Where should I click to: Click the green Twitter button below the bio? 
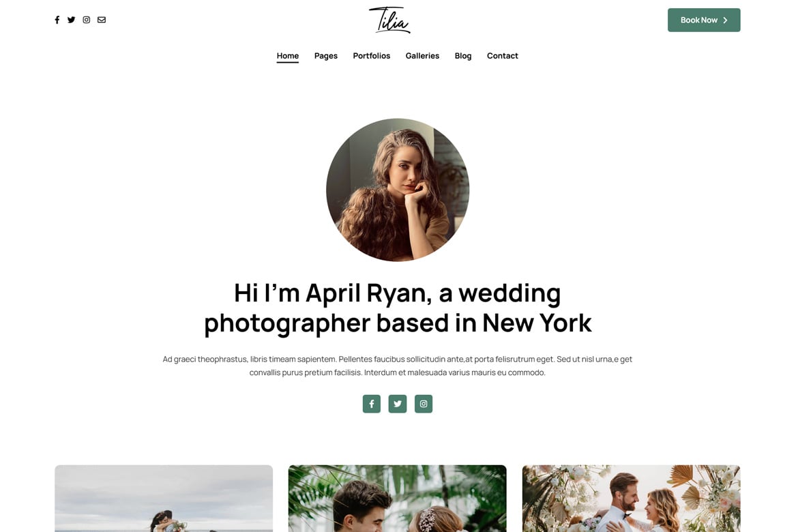pos(398,404)
